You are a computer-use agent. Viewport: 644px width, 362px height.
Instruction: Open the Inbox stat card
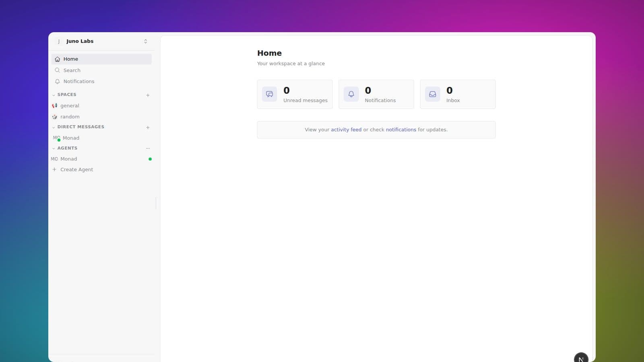tap(458, 95)
